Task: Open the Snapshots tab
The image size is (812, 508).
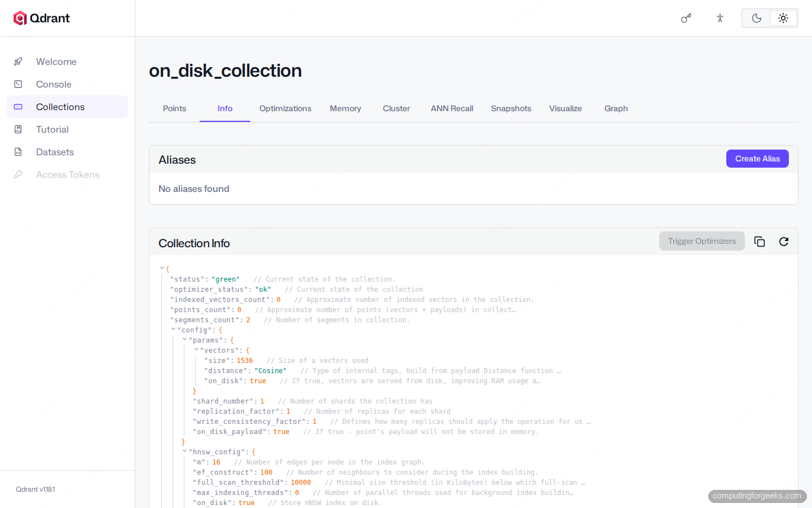Action: coord(511,108)
